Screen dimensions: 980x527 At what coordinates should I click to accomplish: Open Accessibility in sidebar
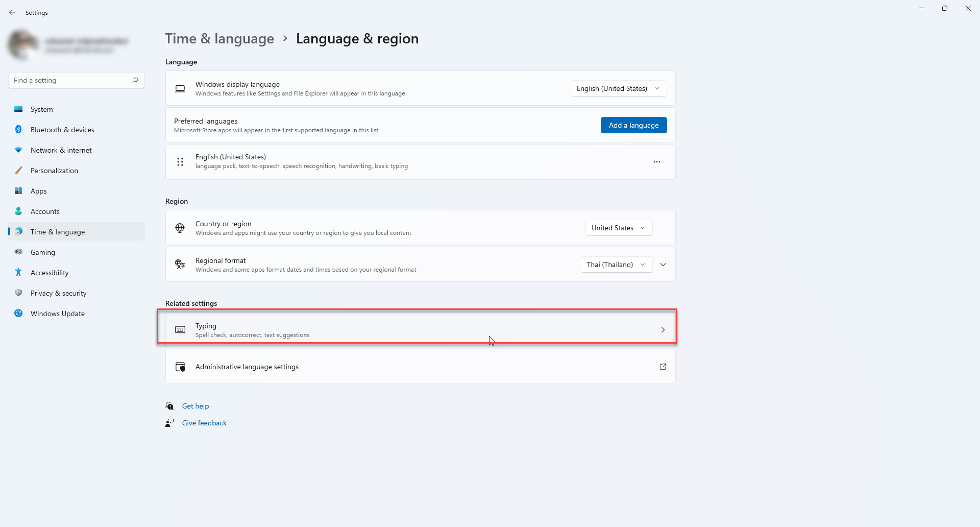(x=77, y=273)
